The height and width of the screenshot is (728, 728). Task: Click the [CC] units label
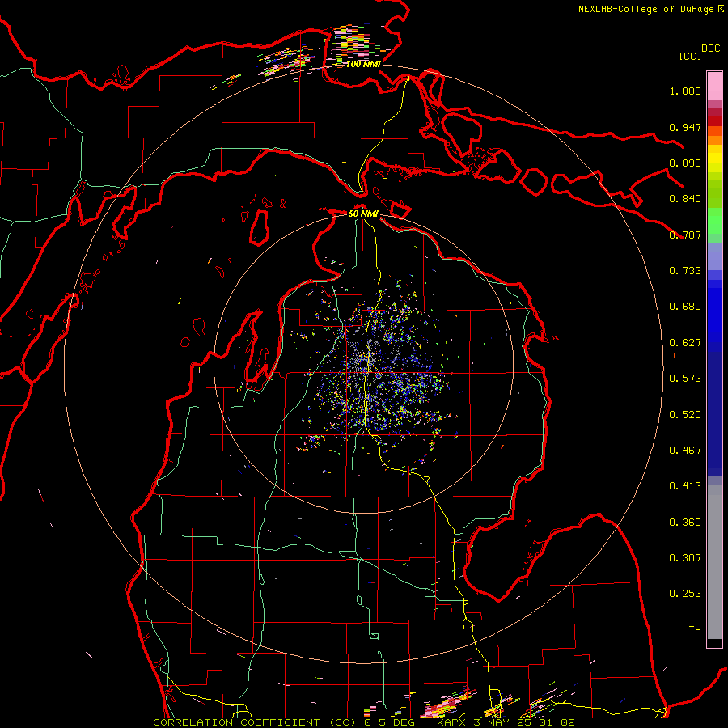tap(690, 56)
